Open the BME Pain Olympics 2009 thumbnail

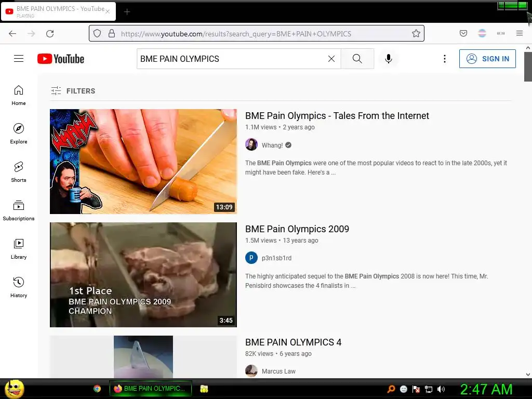(143, 275)
